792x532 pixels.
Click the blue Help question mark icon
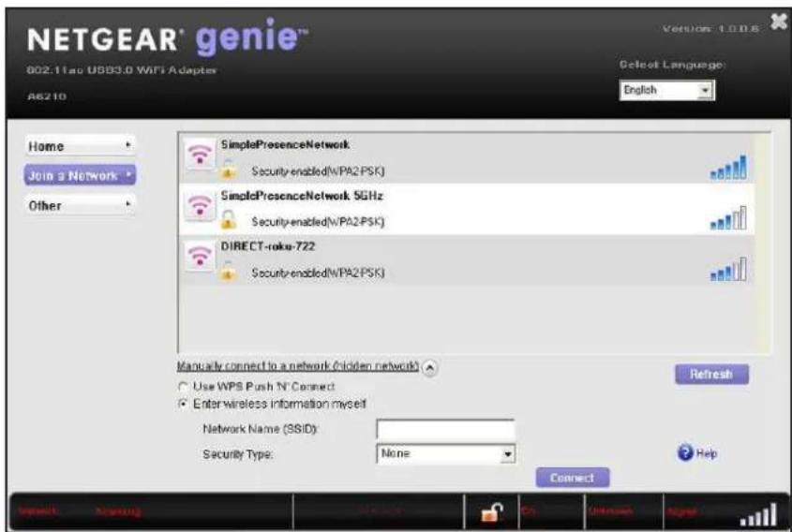pos(685,452)
